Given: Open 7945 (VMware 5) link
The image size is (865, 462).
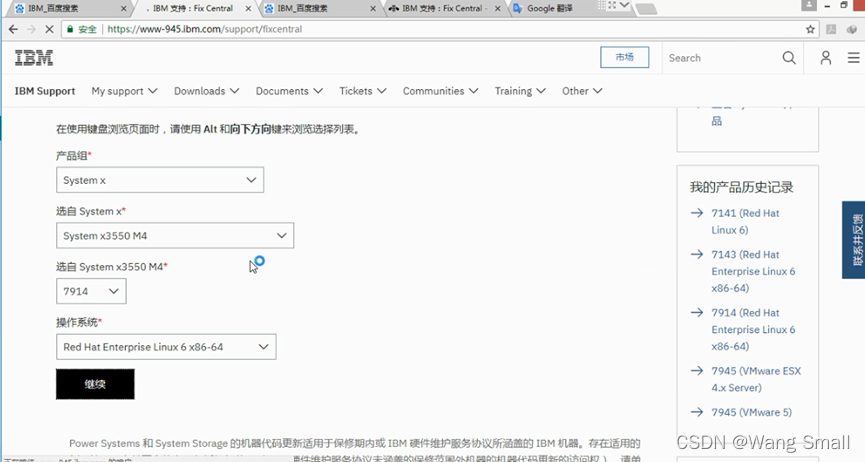Looking at the screenshot, I should point(751,412).
